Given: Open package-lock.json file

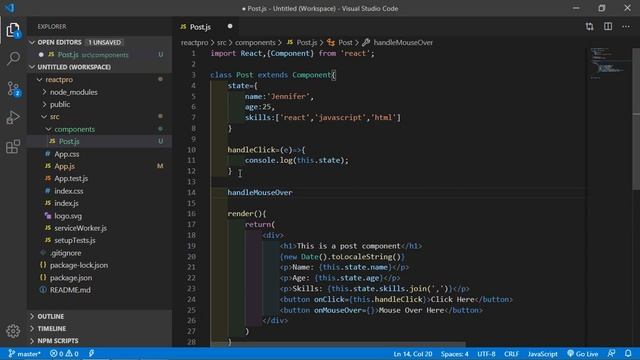Looking at the screenshot, I should click(x=100, y=265).
